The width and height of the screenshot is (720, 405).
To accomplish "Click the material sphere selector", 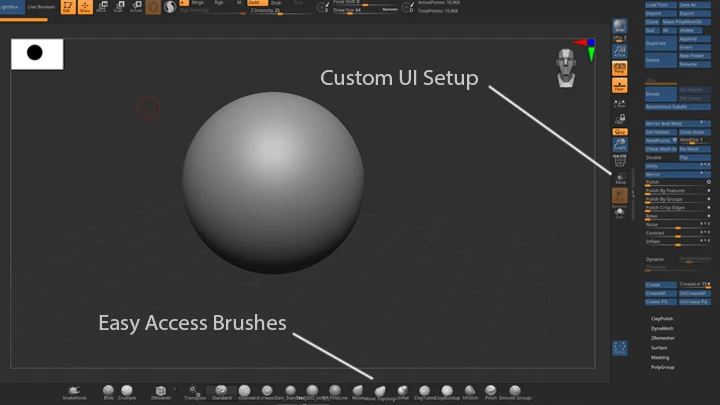I will pos(170,6).
